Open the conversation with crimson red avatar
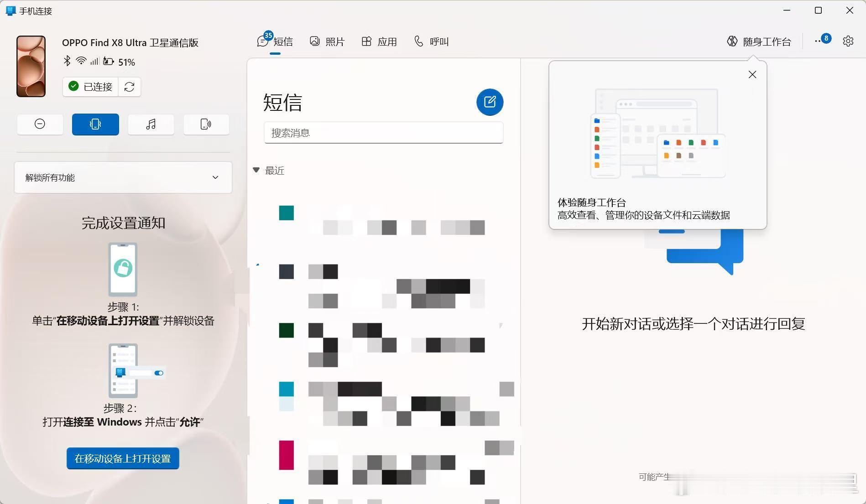The height and width of the screenshot is (504, 866). pos(383,462)
